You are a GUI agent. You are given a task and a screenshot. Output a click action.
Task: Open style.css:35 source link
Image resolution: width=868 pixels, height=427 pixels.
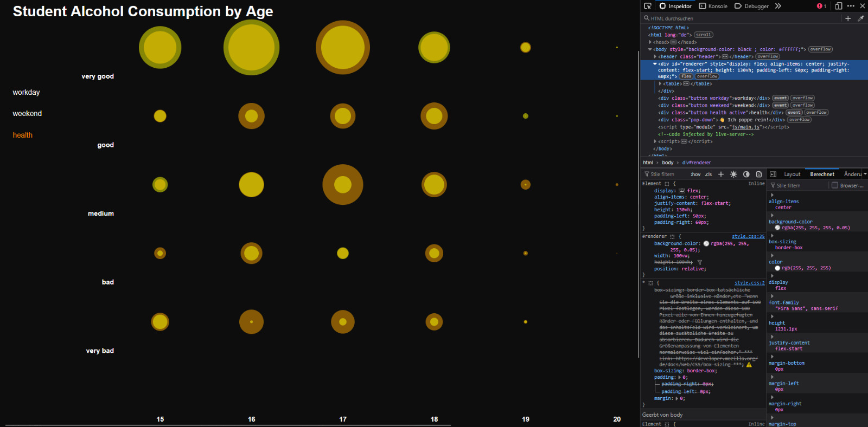point(748,236)
